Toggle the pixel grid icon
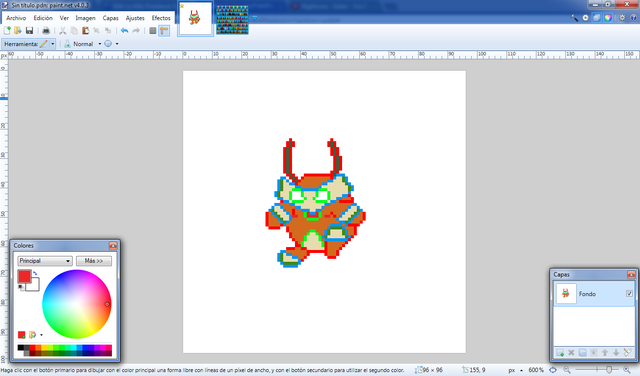 [153, 31]
